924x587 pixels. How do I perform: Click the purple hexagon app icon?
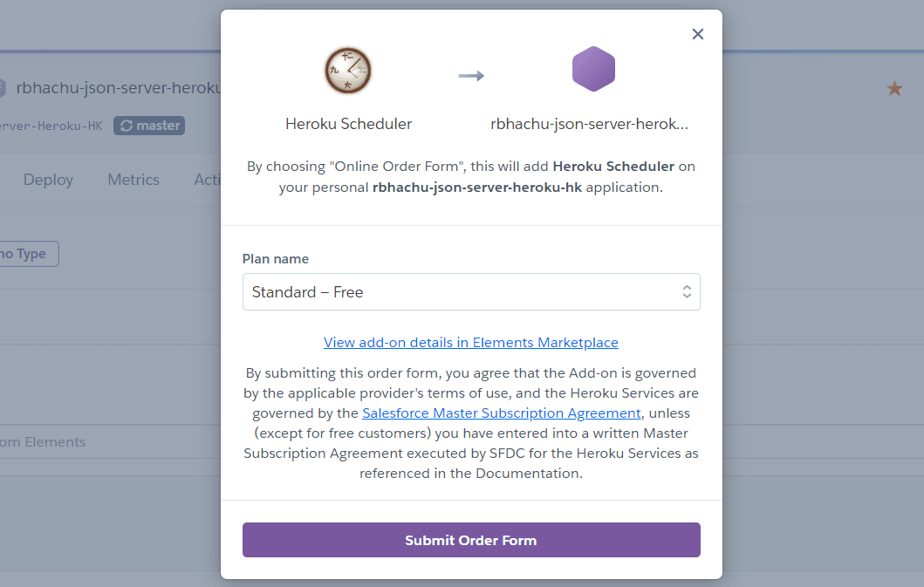click(x=593, y=70)
